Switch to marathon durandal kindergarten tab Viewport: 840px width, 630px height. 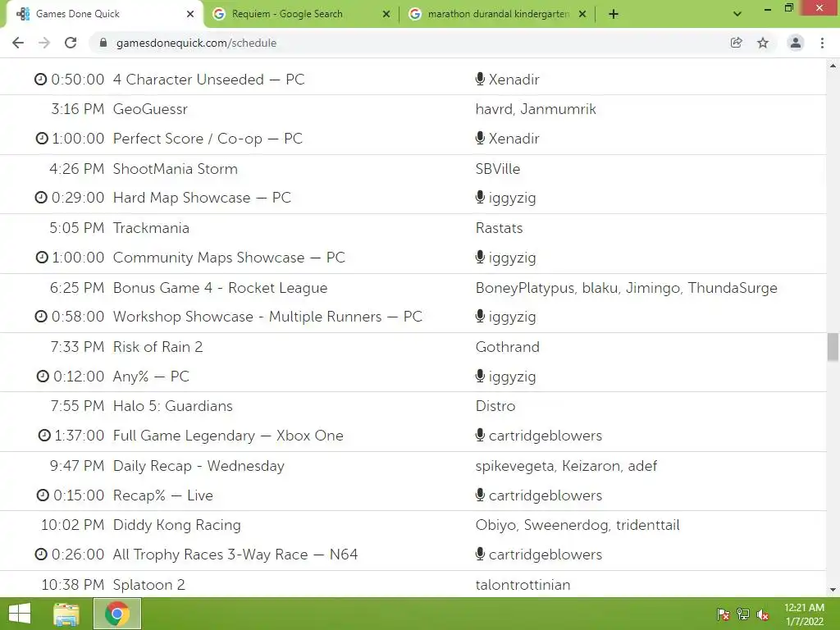(497, 14)
